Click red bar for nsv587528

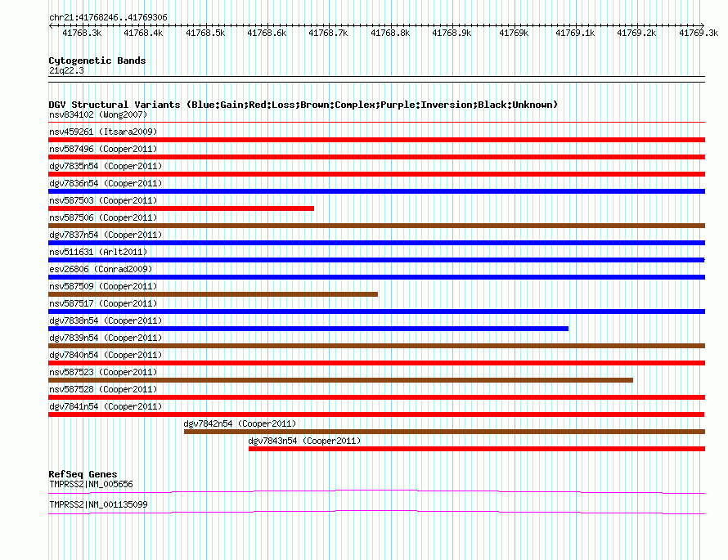pyautogui.click(x=376, y=397)
